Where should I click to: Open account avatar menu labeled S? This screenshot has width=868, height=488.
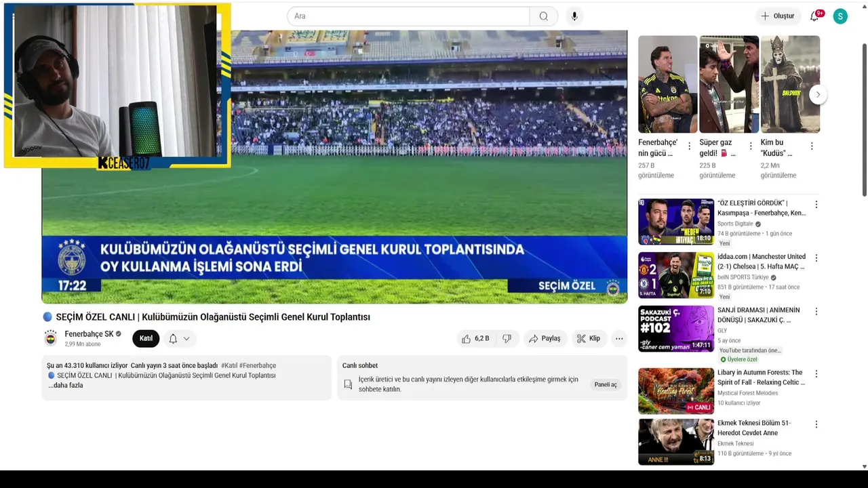(x=840, y=16)
